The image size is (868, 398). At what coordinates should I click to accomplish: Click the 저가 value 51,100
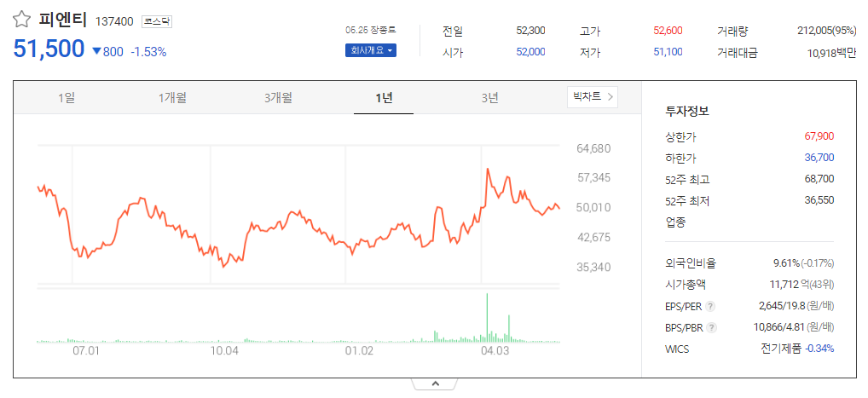[668, 52]
